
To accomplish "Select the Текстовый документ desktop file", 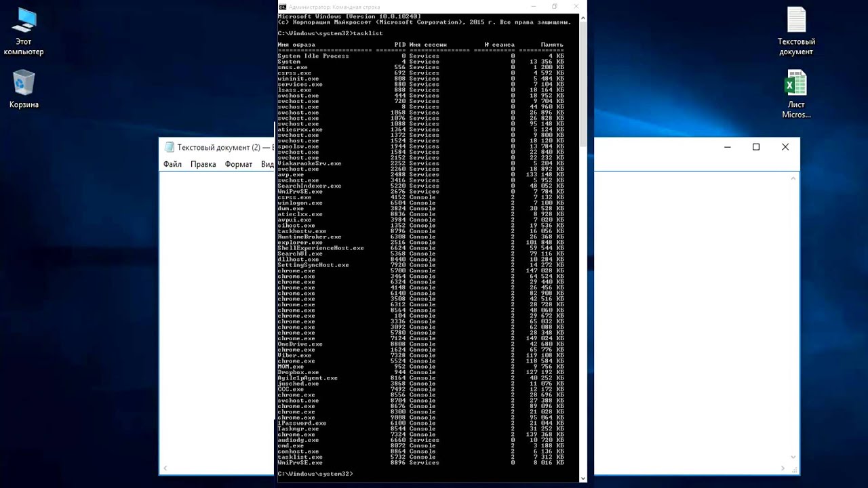I will coord(796,33).
